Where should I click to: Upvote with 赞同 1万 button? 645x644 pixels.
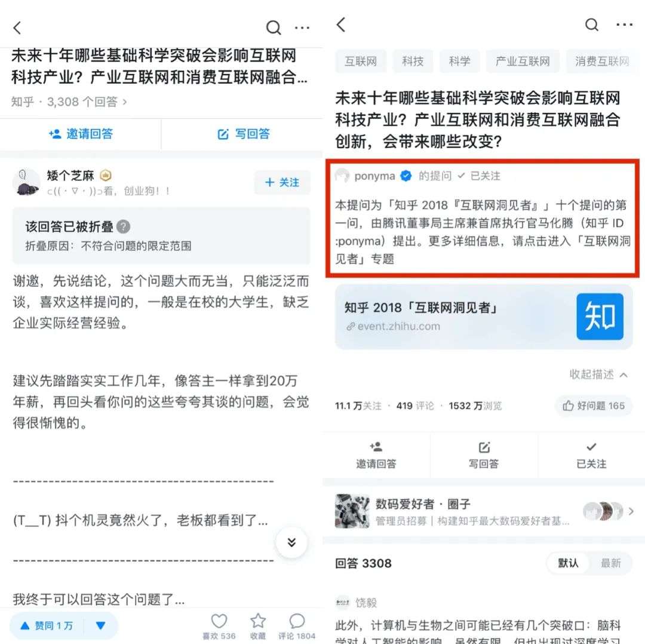coord(47,625)
